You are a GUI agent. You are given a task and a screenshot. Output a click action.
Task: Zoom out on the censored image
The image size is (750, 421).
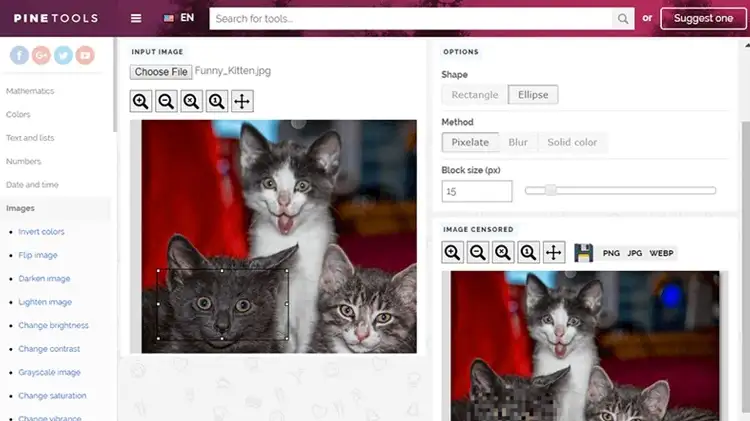point(478,252)
